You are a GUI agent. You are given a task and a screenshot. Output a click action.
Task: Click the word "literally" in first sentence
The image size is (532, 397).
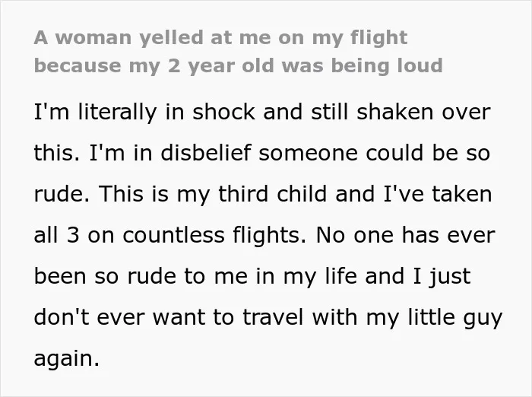click(x=117, y=112)
